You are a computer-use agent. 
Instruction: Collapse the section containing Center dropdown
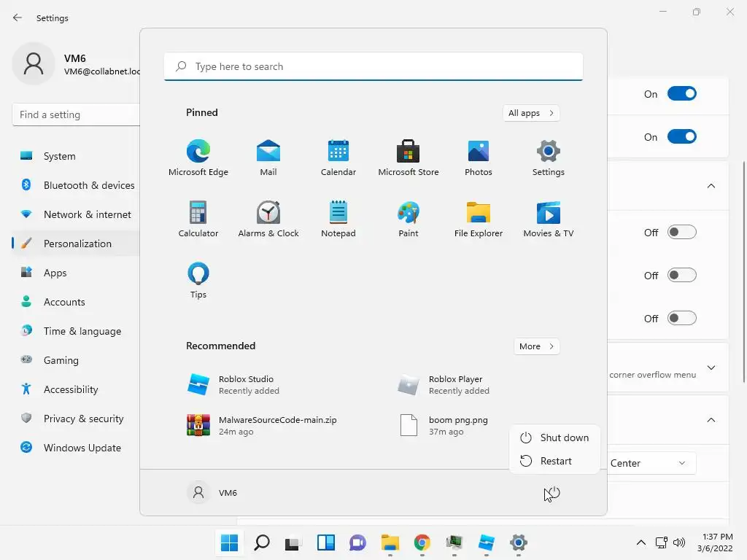[711, 420]
